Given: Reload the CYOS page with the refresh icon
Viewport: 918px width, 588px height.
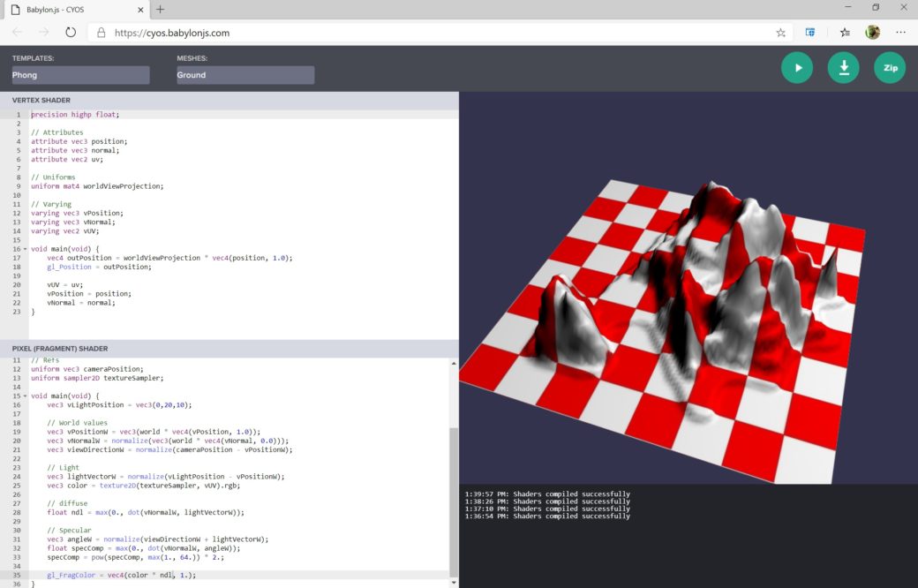Looking at the screenshot, I should (71, 31).
